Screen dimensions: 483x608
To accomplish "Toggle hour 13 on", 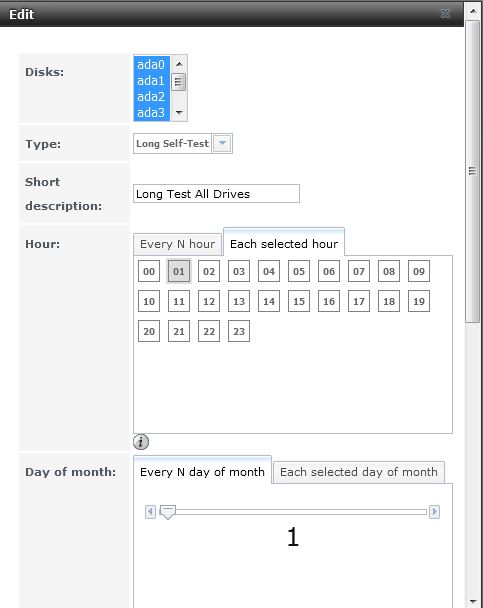I will click(239, 301).
